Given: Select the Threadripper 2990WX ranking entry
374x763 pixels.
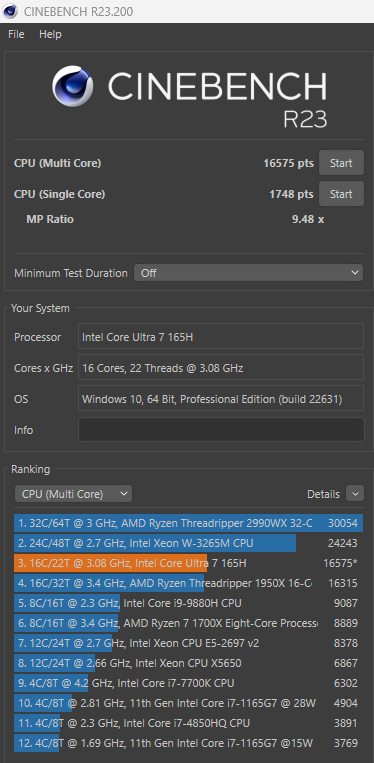Looking at the screenshot, I should tap(188, 524).
